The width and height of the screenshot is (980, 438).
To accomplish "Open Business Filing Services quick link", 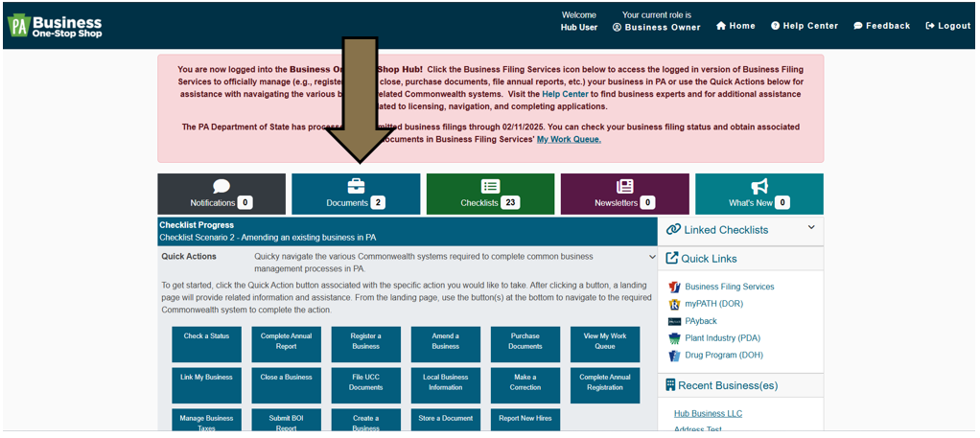I will (x=730, y=287).
